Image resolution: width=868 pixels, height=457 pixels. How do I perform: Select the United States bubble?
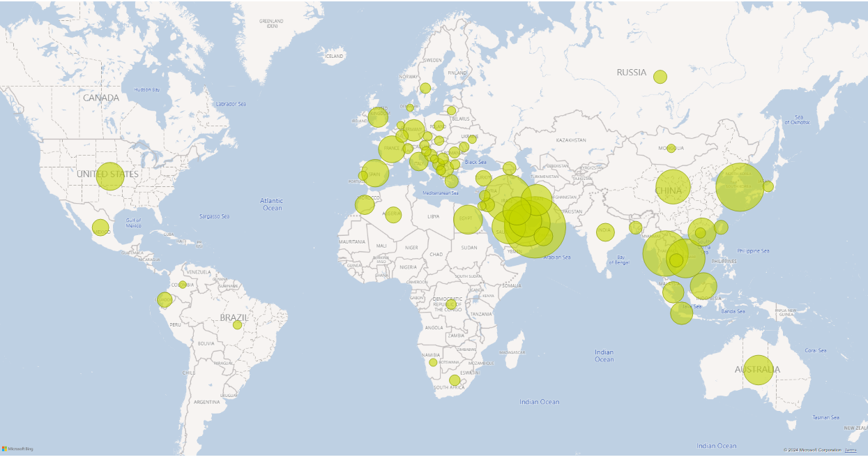tap(110, 176)
